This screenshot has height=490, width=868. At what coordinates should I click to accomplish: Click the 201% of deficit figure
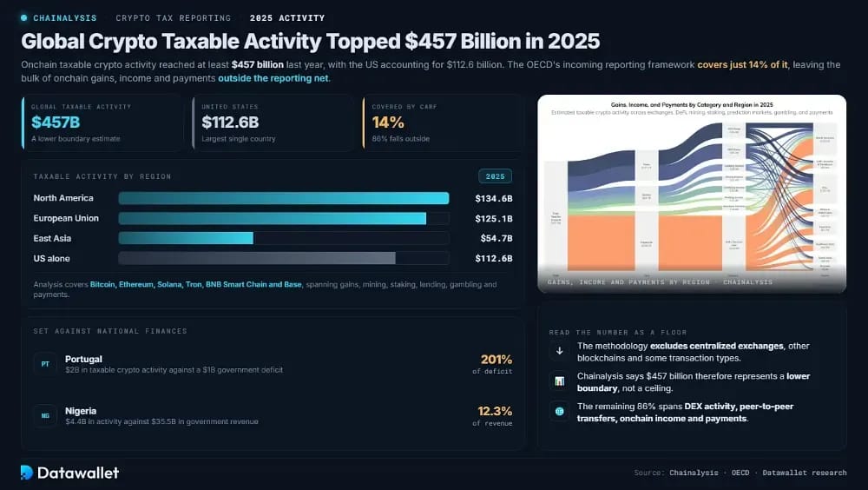click(496, 359)
